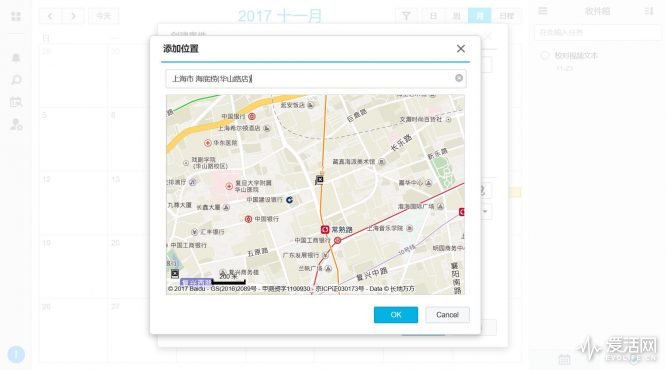Click the Baidu copyright text on map

tap(291, 289)
